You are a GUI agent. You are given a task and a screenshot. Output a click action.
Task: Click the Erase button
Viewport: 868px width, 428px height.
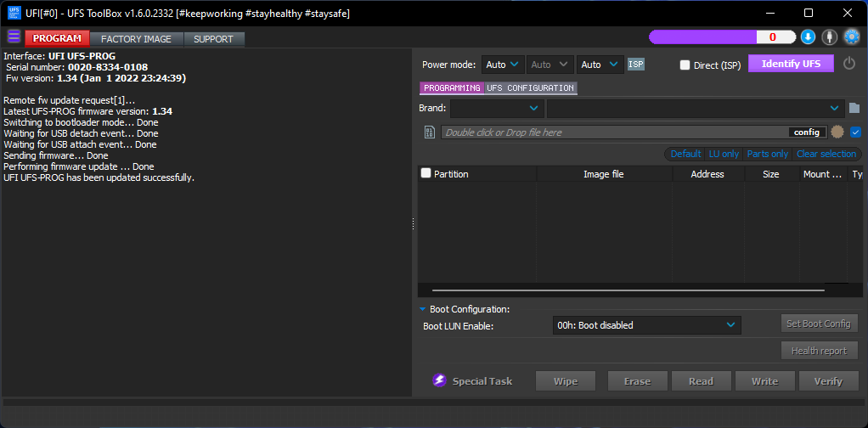pos(638,381)
